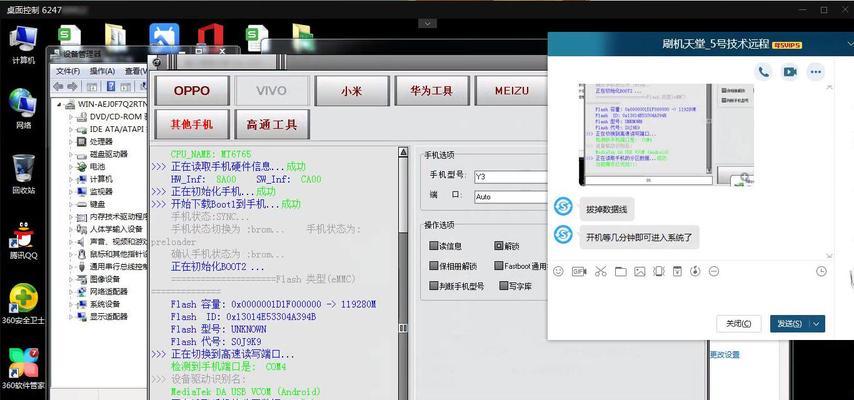The width and height of the screenshot is (854, 400).
Task: Open the 端口 Auto combo box
Action: (510, 197)
